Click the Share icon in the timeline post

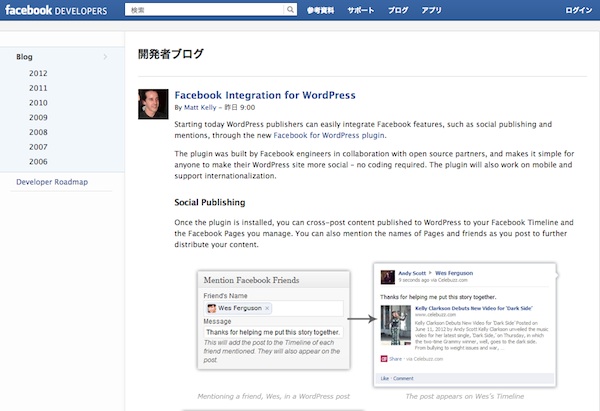tap(383, 358)
